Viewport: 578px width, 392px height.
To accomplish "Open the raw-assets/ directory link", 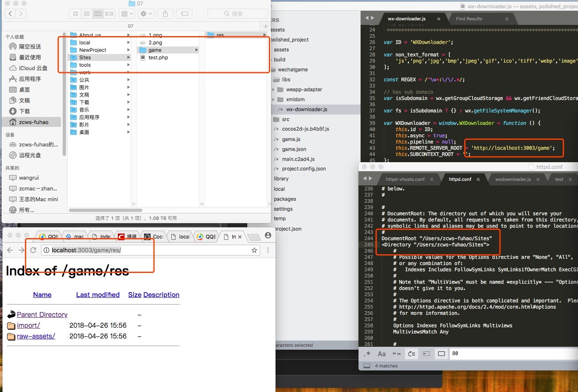I will (36, 336).
